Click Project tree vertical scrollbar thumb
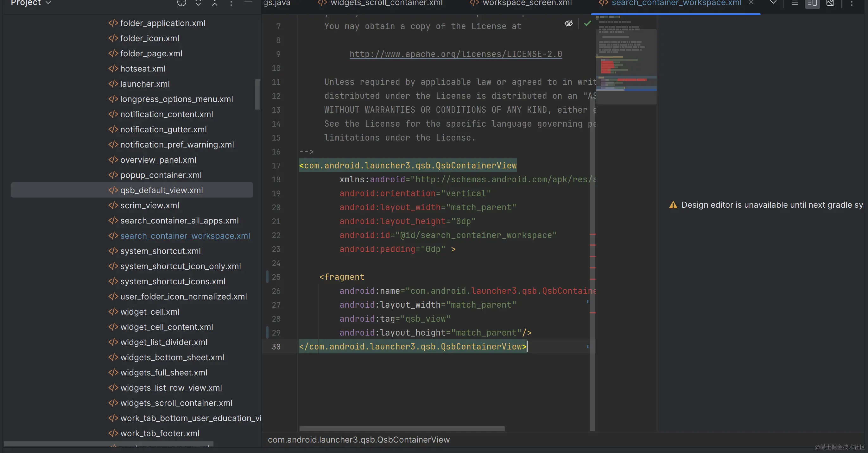This screenshot has height=453, width=868. [x=258, y=94]
